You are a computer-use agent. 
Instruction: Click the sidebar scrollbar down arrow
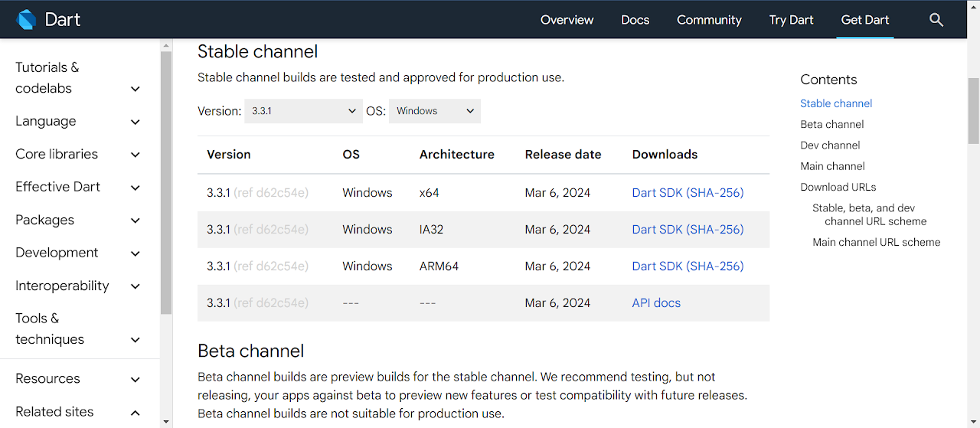166,421
